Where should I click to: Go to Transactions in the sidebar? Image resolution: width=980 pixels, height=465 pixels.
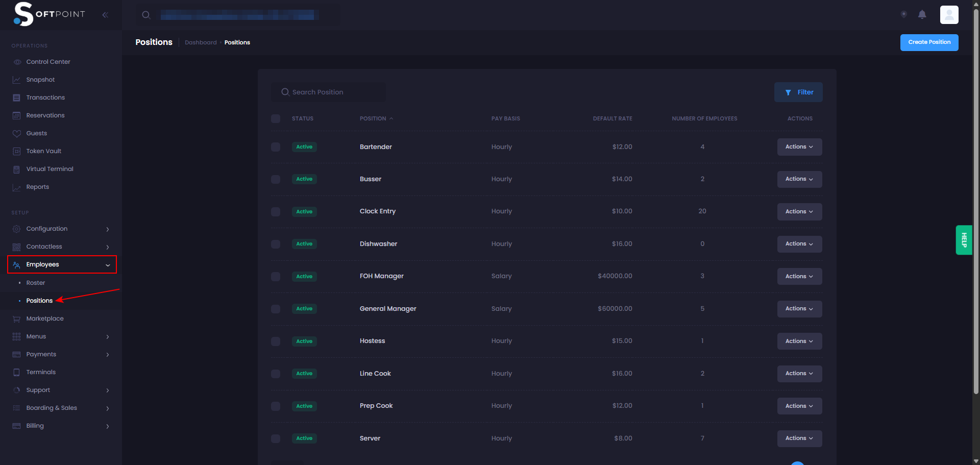[45, 97]
